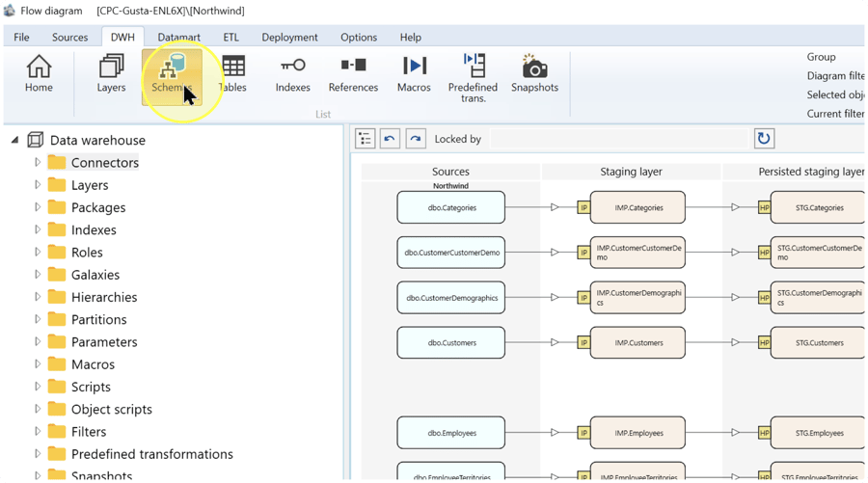868x483 pixels.
Task: Click the undo arrow in diagram toolbar
Action: coord(390,138)
